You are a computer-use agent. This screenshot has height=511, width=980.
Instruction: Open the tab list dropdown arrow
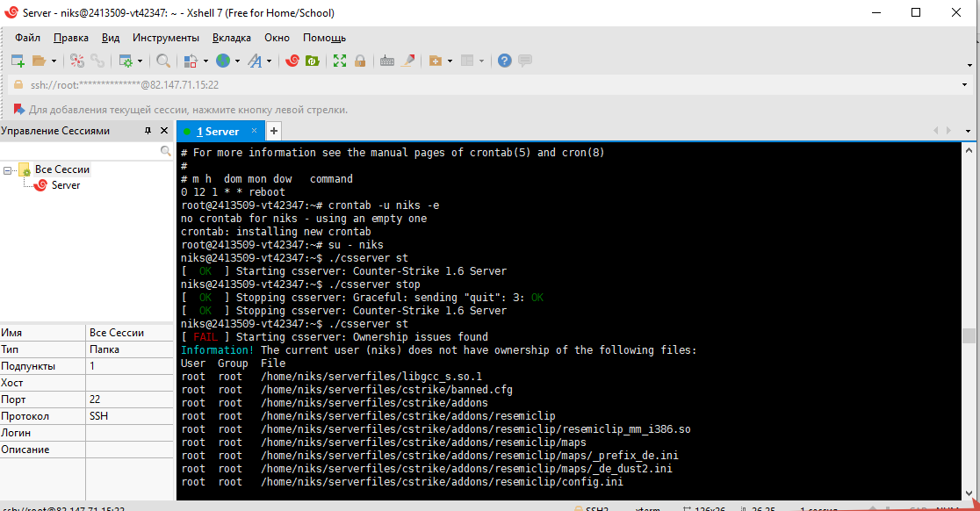[x=968, y=131]
